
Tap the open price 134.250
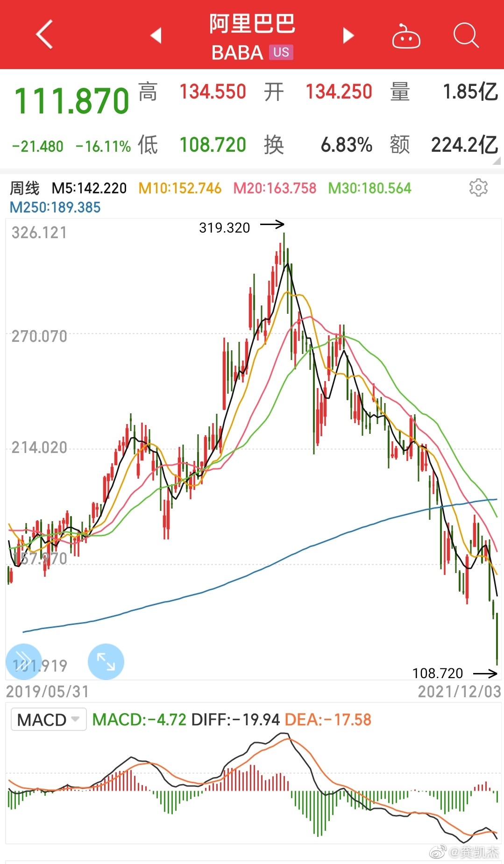tap(339, 92)
